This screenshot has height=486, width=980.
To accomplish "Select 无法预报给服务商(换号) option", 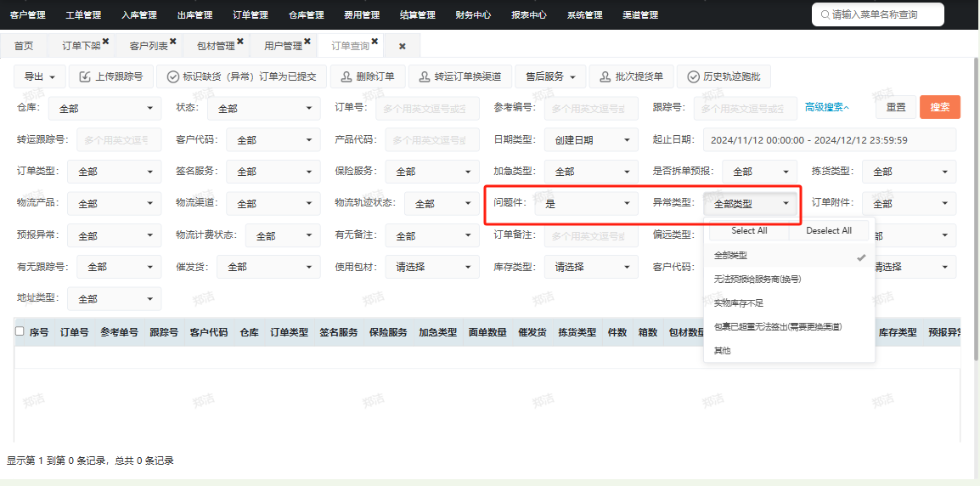I will click(790, 280).
